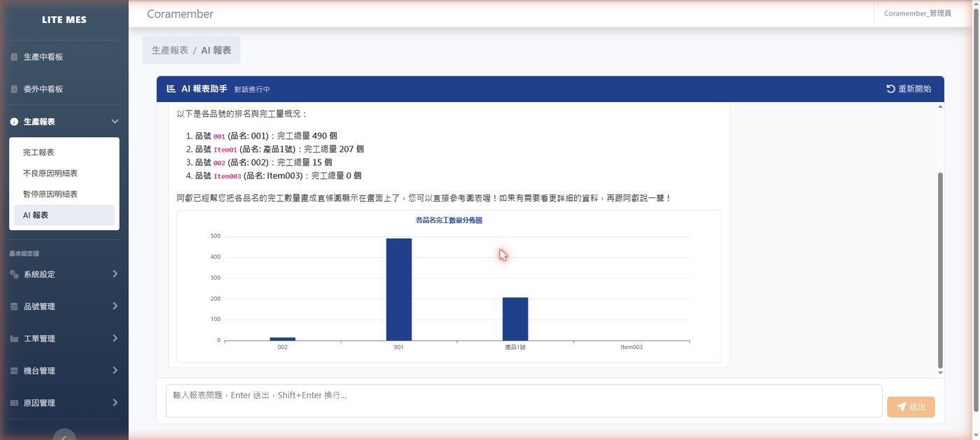The image size is (980, 440).
Task: Open the 委外中看板 sidebar entry
Action: pyautogui.click(x=64, y=89)
